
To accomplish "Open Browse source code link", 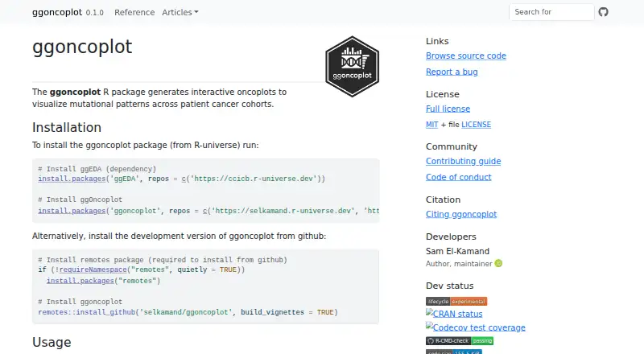I will [466, 56].
